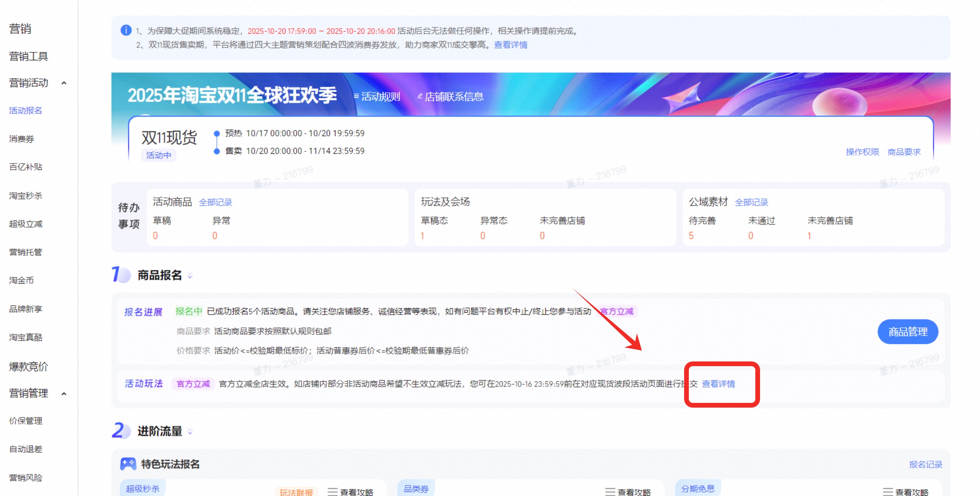Image resolution: width=980 pixels, height=496 pixels.
Task: Open the 店铺联系信息 link in banner
Action: 454,96
